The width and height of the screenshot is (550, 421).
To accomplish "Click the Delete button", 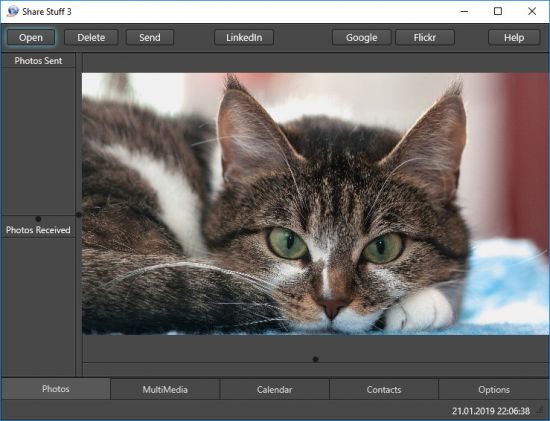I will click(91, 38).
